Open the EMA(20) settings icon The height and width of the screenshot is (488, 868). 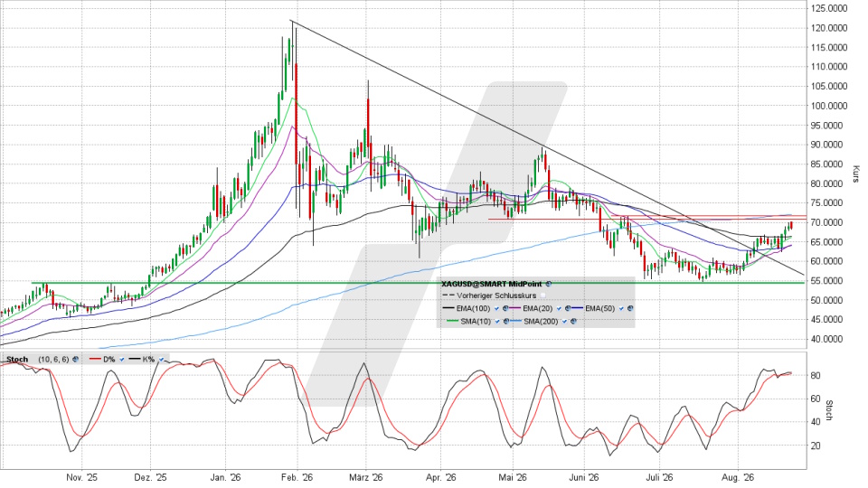pyautogui.click(x=568, y=308)
